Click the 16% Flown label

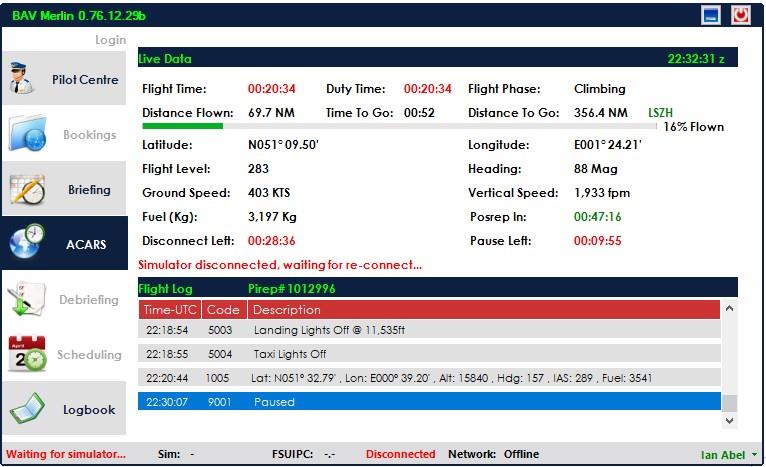[x=694, y=127]
